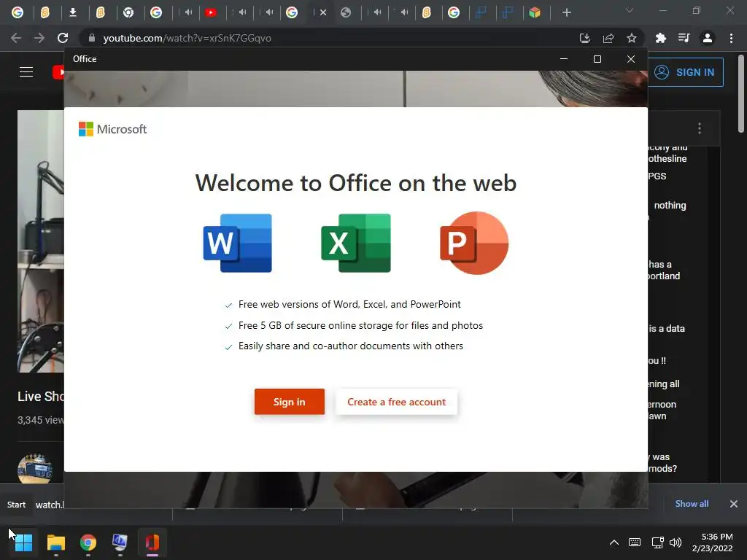Open the Windows Start button
747x560 pixels.
click(x=23, y=542)
